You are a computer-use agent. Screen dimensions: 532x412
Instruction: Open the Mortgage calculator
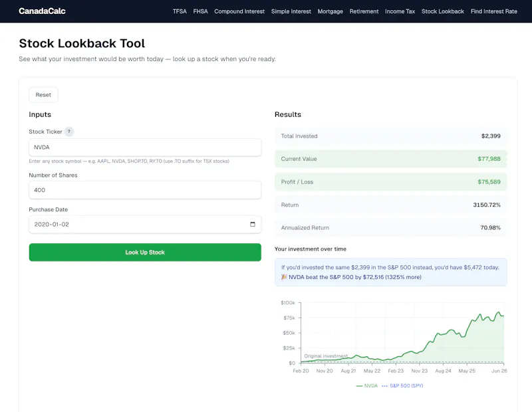click(x=330, y=11)
